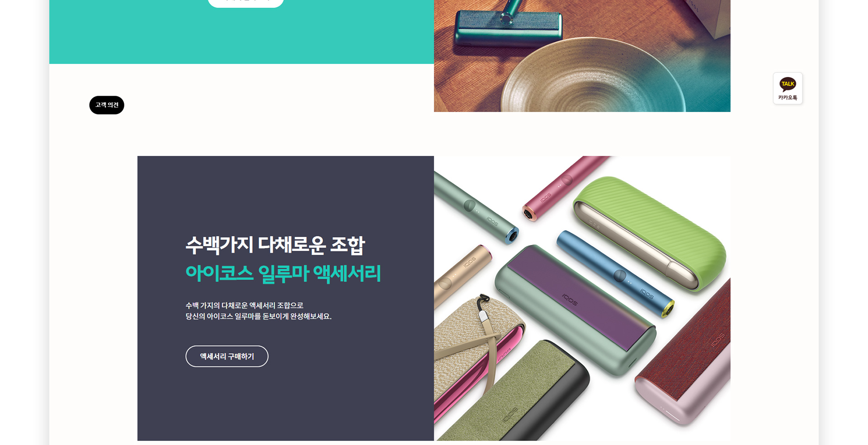The width and height of the screenshot is (868, 445).
Task: Open the KakaoTalk chat icon
Action: click(788, 89)
